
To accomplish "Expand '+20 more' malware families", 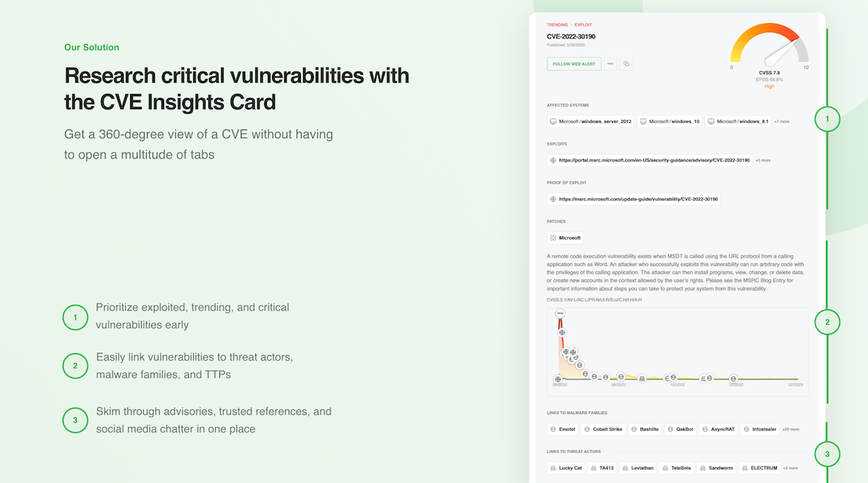I will pos(790,429).
